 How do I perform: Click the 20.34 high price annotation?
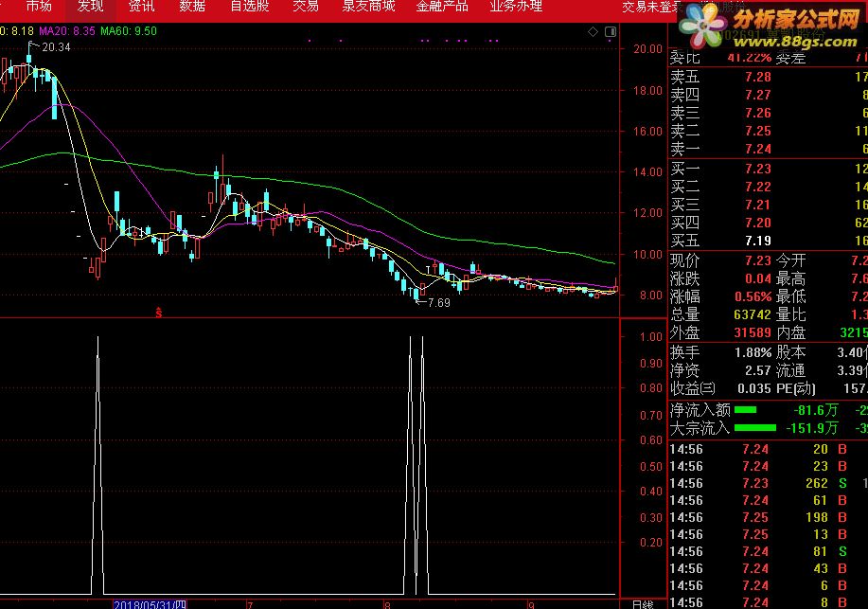tap(57, 47)
